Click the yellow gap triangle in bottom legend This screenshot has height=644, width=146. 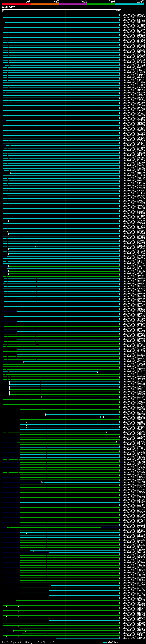(19, 642)
